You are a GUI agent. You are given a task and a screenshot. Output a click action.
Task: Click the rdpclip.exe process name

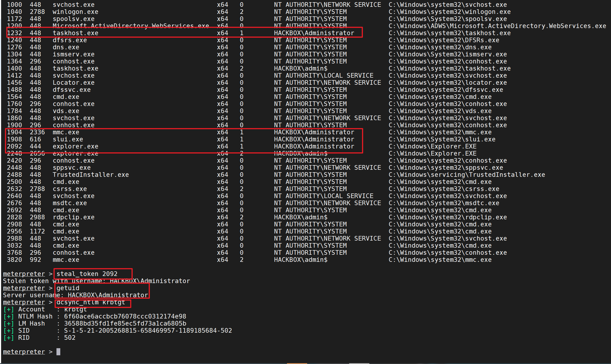(x=73, y=217)
